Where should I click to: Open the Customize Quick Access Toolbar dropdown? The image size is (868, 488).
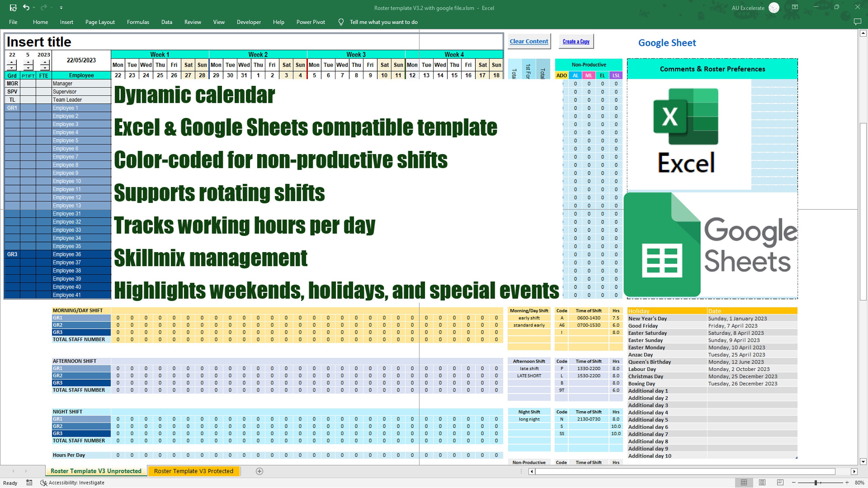(x=61, y=8)
